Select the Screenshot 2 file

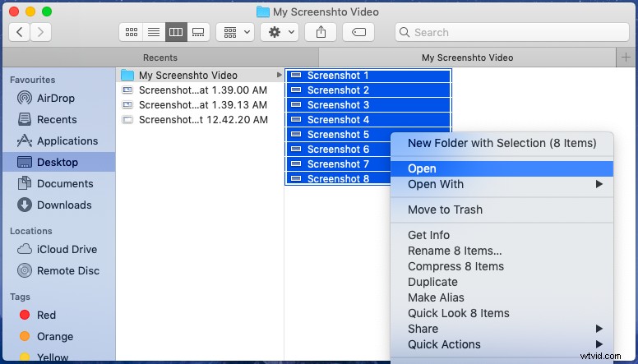click(368, 90)
